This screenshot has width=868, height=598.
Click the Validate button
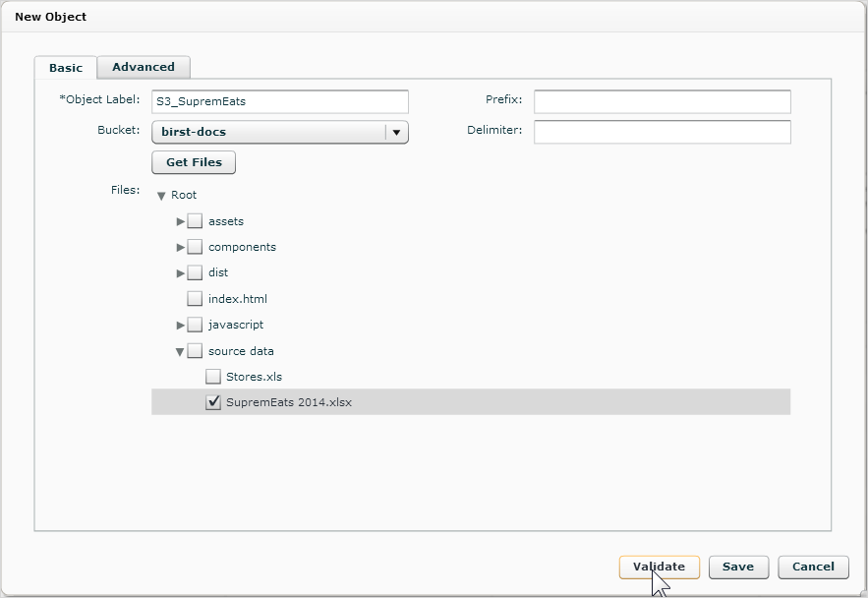tap(659, 567)
